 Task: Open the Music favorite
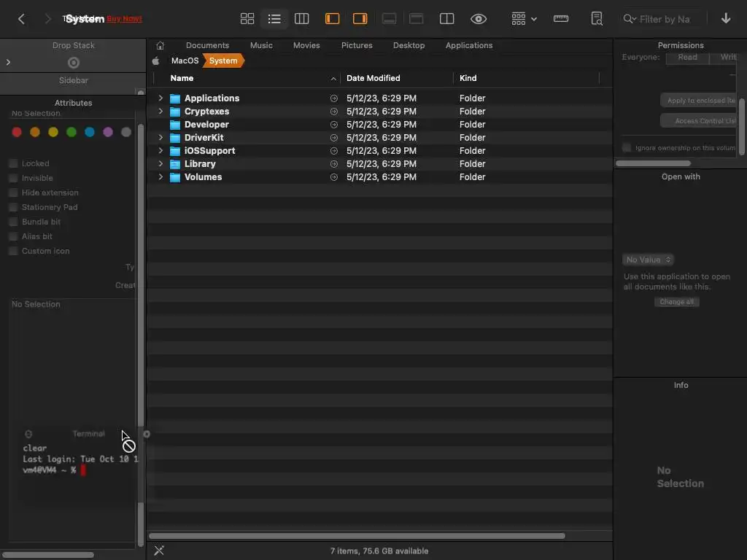pyautogui.click(x=261, y=45)
